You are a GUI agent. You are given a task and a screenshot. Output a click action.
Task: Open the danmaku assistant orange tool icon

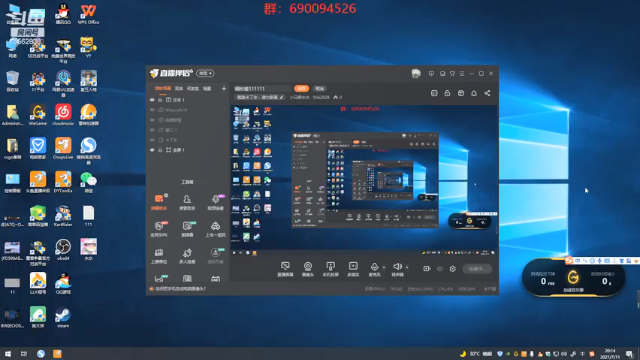point(159,202)
